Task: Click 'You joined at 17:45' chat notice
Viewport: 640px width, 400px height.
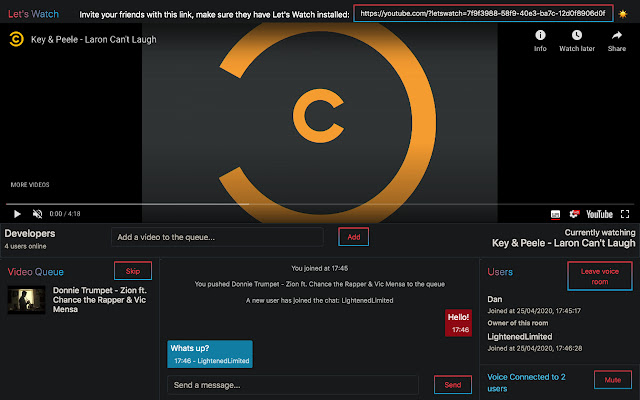Action: tap(320, 268)
